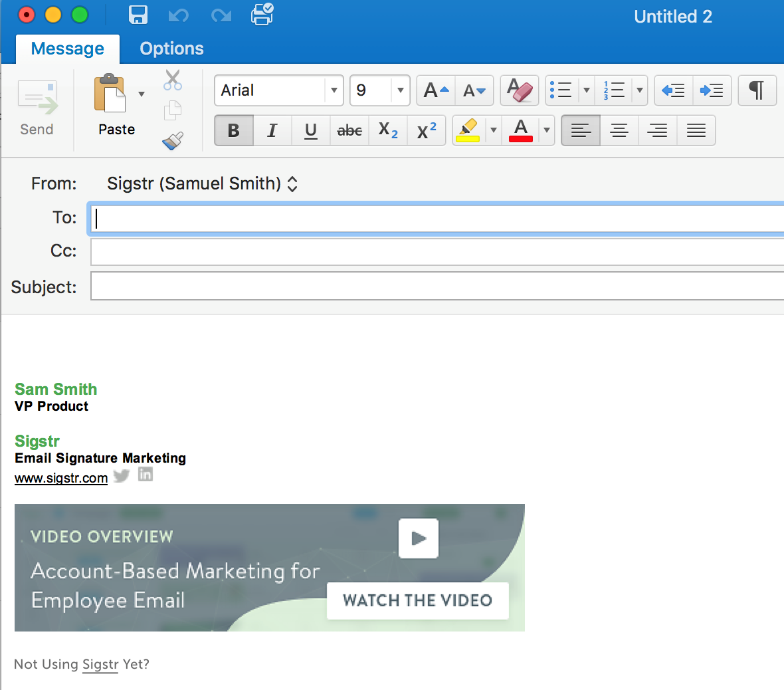Center align text
This screenshot has height=690, width=784.
point(619,130)
